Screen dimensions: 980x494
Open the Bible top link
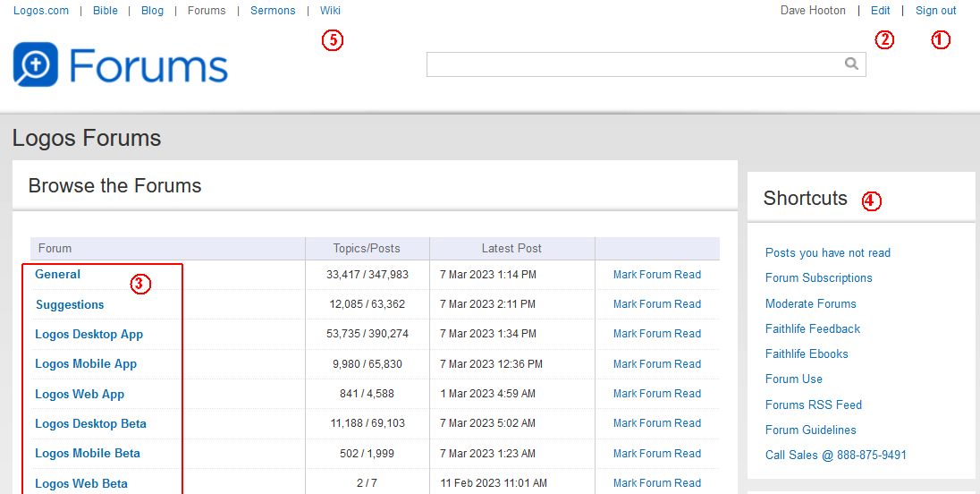click(105, 11)
